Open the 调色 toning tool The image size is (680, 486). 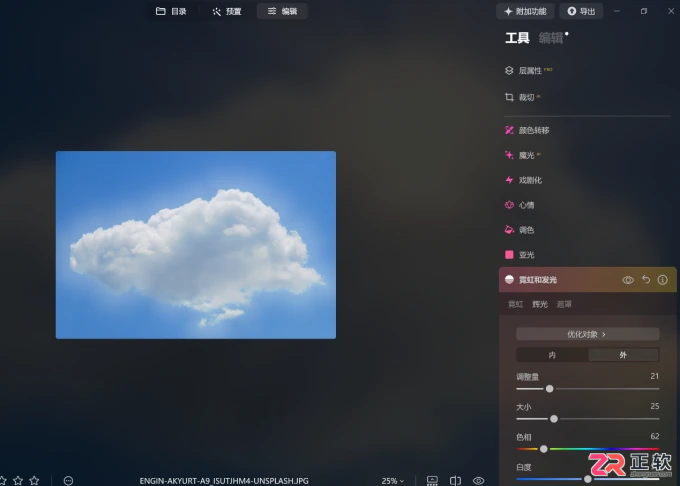pos(520,230)
